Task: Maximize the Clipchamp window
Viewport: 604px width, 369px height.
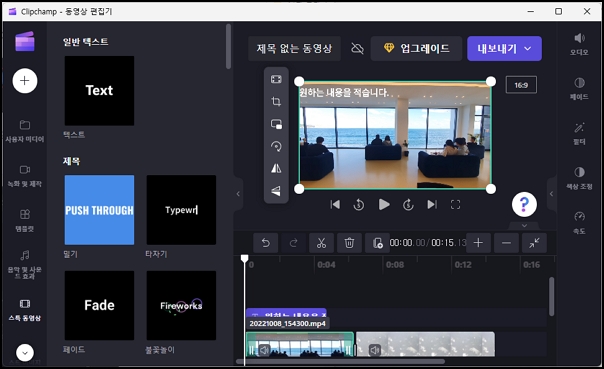Action: coord(559,12)
